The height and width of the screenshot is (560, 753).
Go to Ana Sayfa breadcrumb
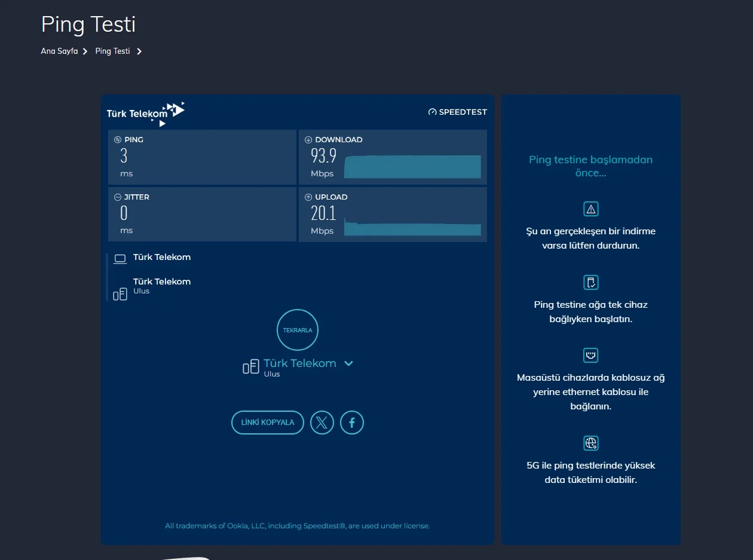59,51
